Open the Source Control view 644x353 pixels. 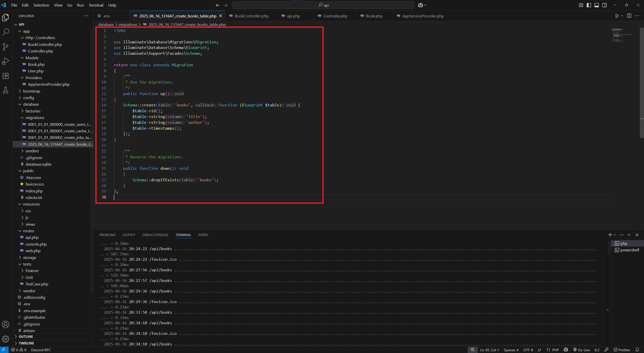(6, 47)
